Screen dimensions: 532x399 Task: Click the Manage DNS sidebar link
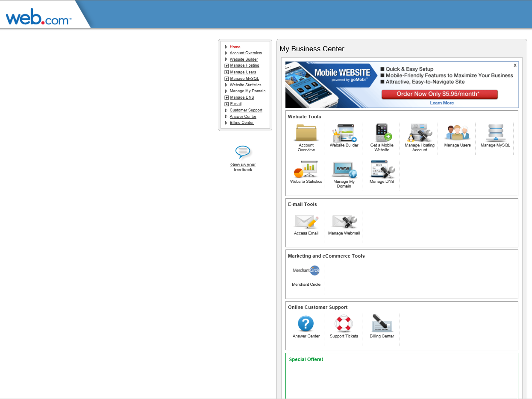click(242, 97)
